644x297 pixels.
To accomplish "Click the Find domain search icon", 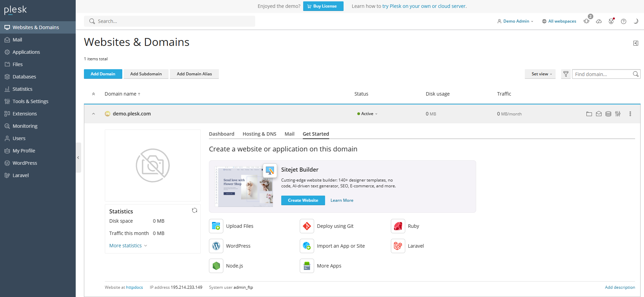I will 636,74.
